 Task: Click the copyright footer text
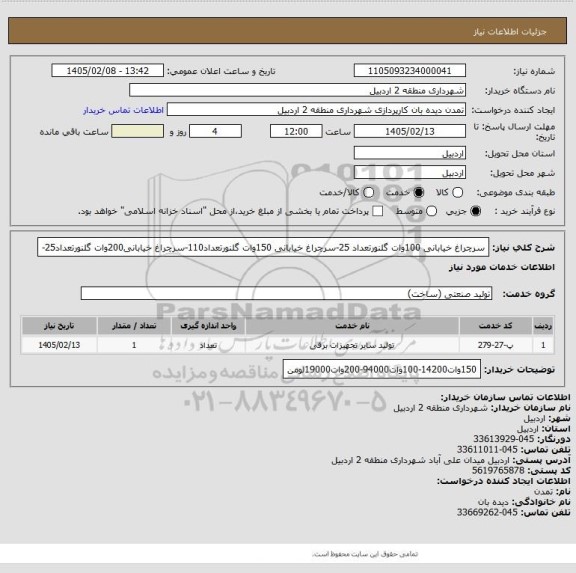[365, 554]
